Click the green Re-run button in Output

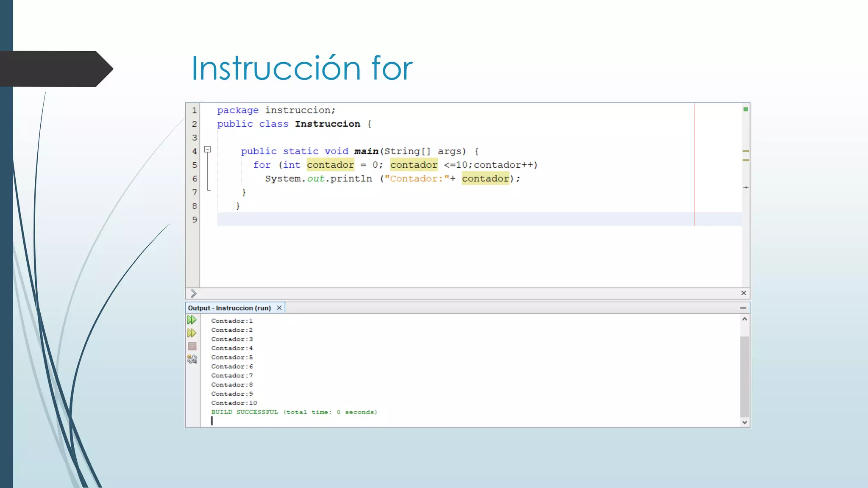pos(192,320)
